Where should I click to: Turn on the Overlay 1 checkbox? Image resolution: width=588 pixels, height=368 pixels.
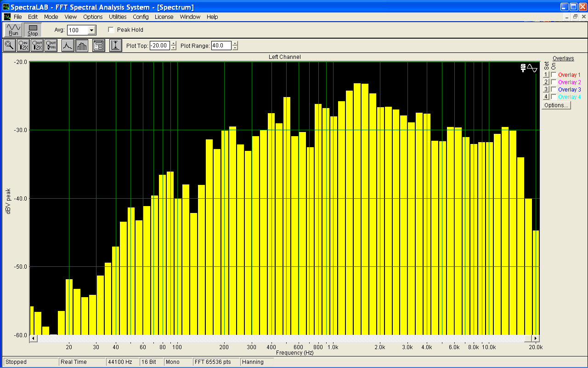click(554, 75)
